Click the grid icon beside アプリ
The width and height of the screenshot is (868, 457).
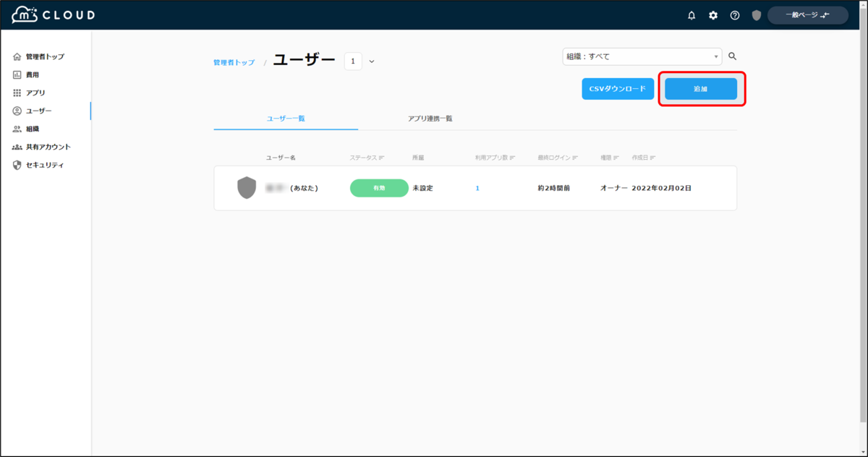(17, 93)
